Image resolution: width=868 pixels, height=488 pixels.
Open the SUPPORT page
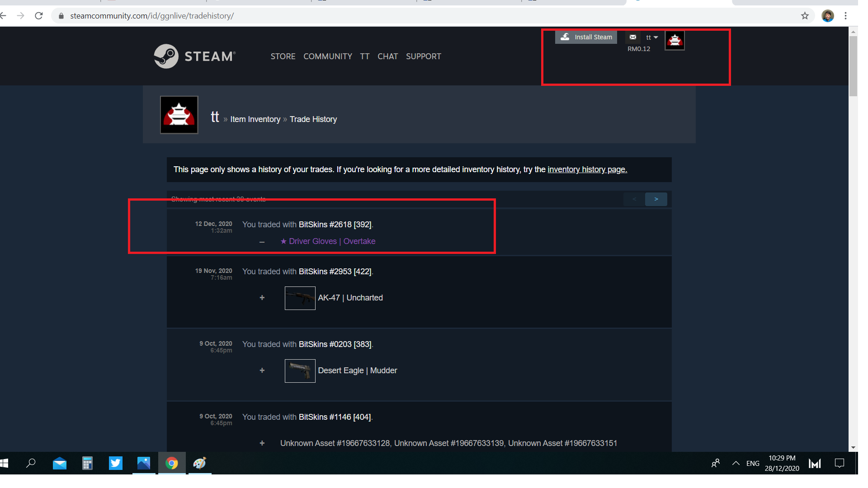tap(424, 56)
